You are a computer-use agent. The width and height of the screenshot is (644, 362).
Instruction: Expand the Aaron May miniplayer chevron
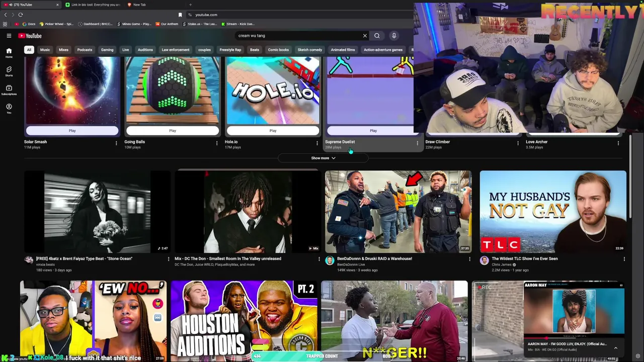[x=615, y=347]
